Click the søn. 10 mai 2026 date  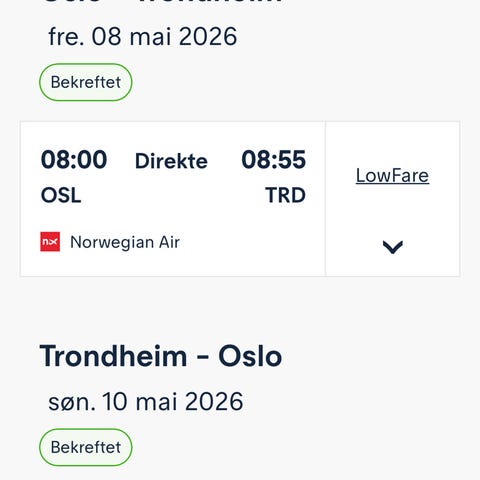pos(146,401)
